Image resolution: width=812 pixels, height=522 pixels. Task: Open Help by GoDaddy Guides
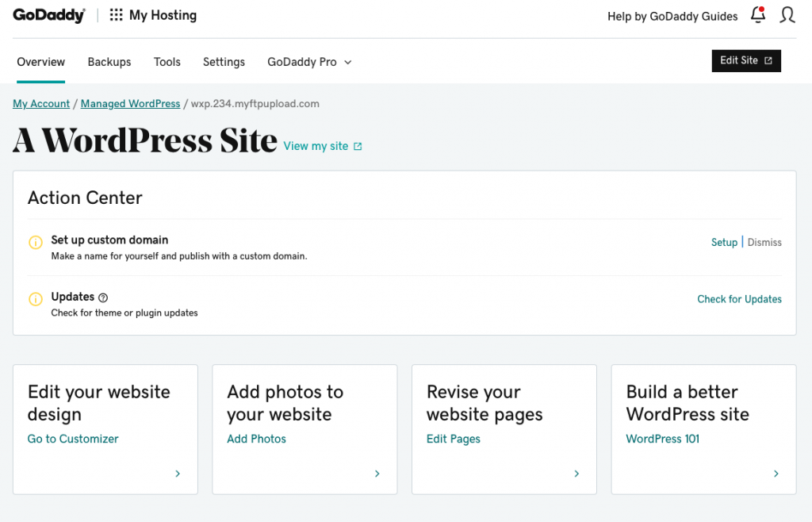[x=672, y=17]
